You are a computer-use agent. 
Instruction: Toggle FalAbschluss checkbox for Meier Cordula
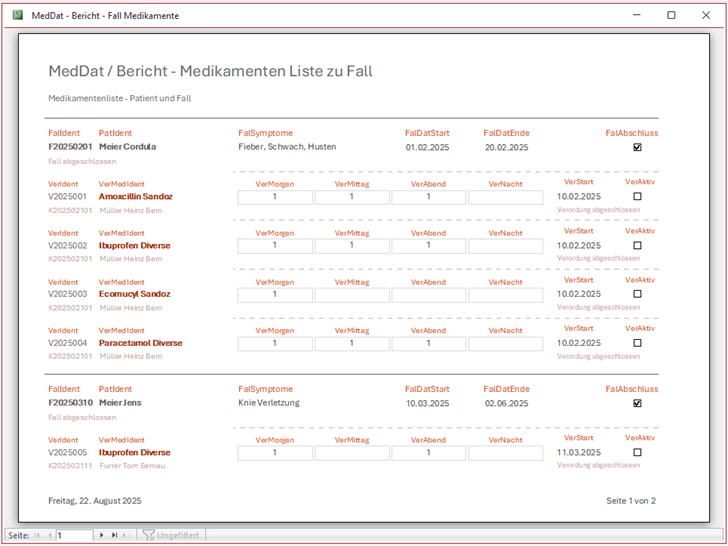point(637,147)
